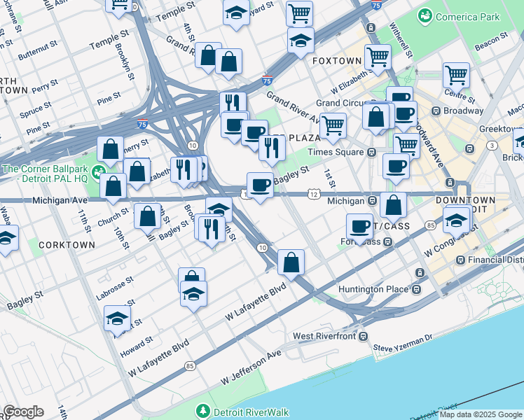The height and width of the screenshot is (420, 524).
Task: Select route 85 shield near W Lafayette
Action: [x=190, y=366]
